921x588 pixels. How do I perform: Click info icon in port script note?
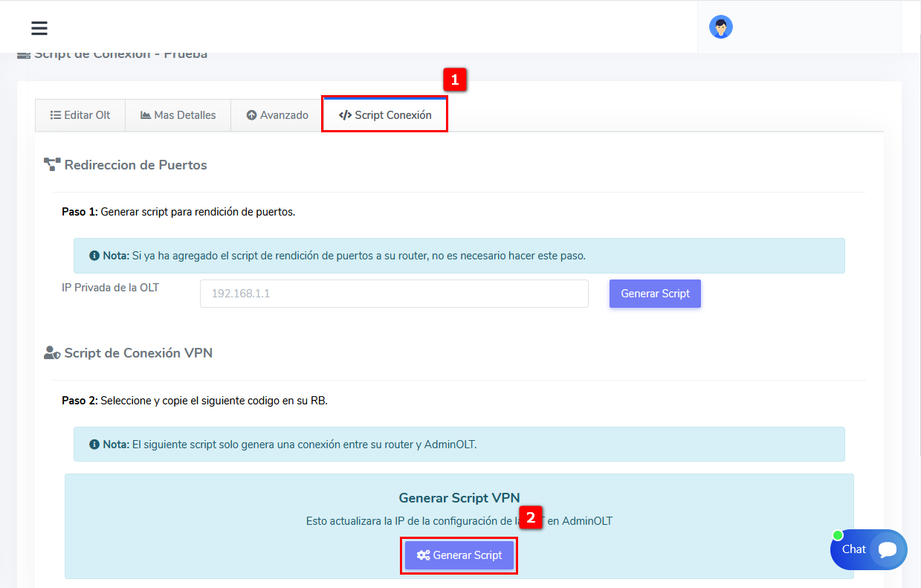[94, 256]
